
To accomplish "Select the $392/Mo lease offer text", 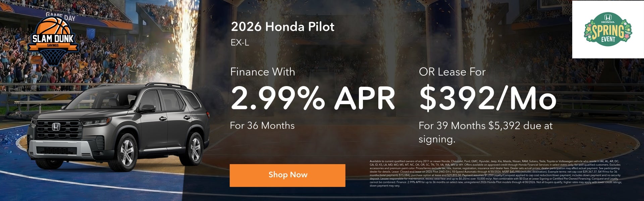I will 488,98.
